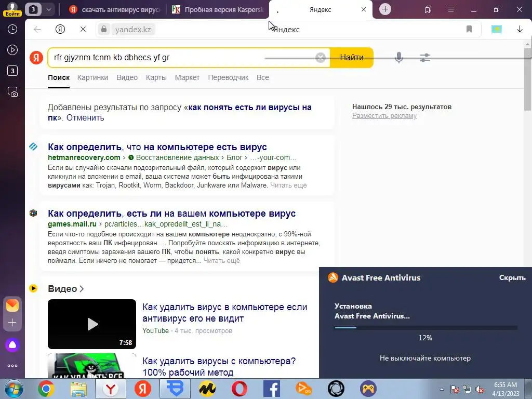Switch to the Маркет tab
The height and width of the screenshot is (399, 532).
[187, 77]
